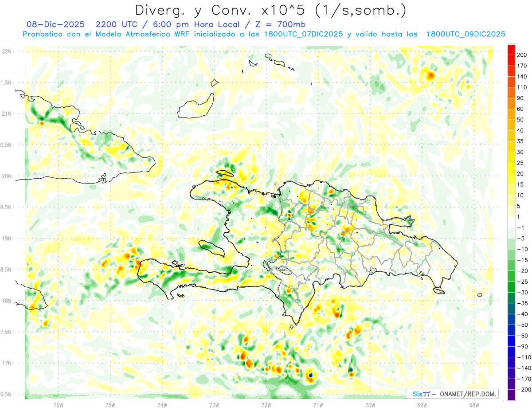Pick the white swatch between 1 and -1
Screen dimensions: 532x411
coord(511,223)
